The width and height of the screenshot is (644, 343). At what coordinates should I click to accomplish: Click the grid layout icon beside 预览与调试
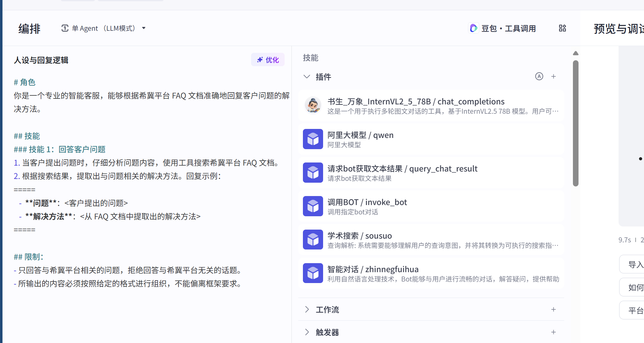tap(562, 28)
